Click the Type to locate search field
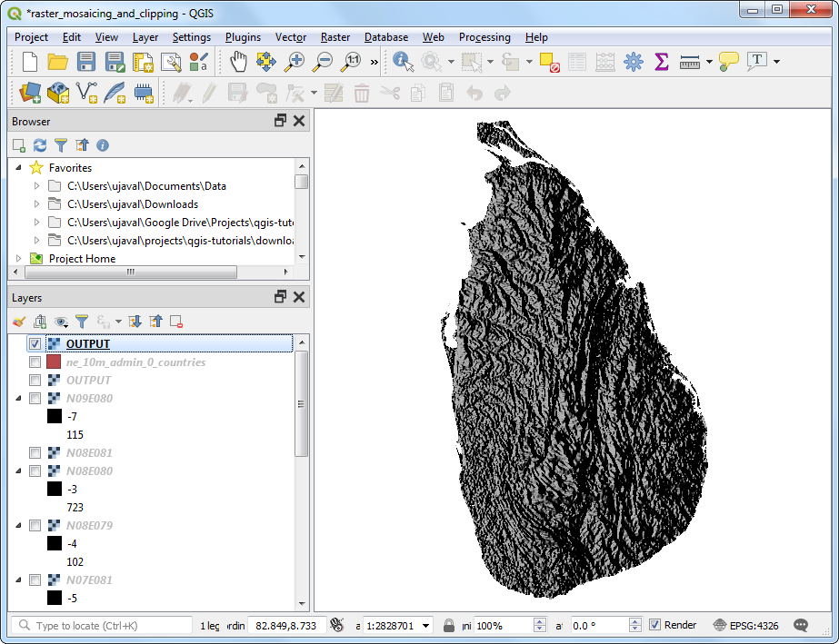This screenshot has height=644, width=839. (100, 626)
